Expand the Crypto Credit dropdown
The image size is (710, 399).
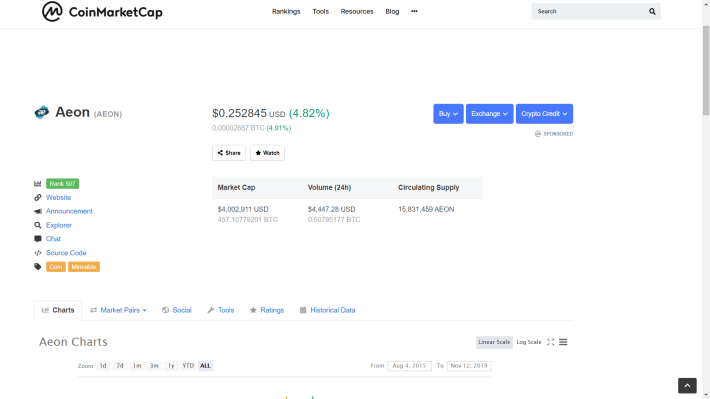point(544,114)
